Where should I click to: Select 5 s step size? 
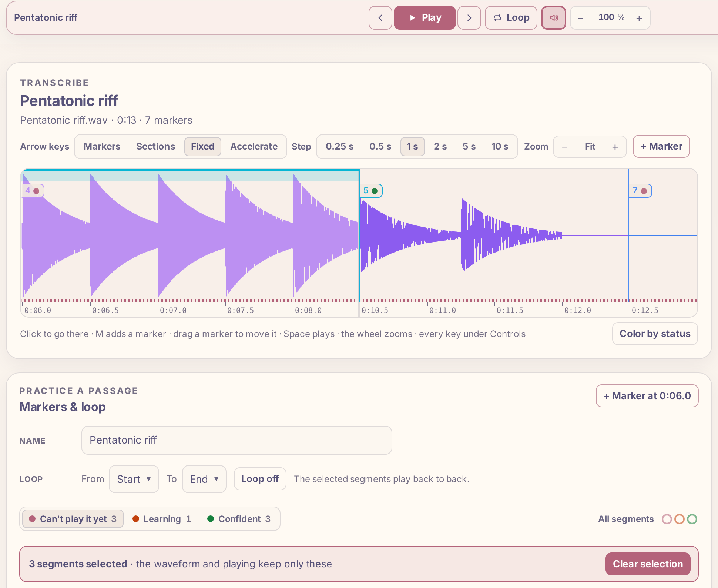click(x=469, y=147)
